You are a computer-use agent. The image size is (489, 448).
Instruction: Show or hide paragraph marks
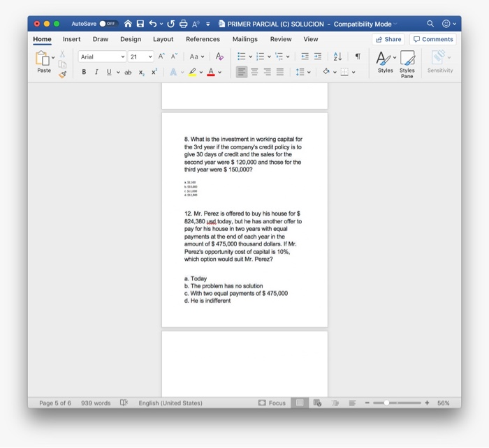click(358, 57)
